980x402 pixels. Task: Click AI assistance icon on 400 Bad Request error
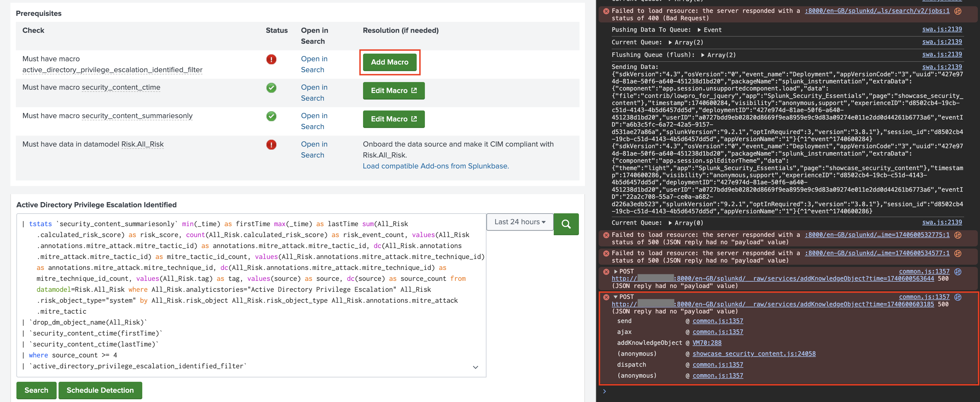click(958, 11)
